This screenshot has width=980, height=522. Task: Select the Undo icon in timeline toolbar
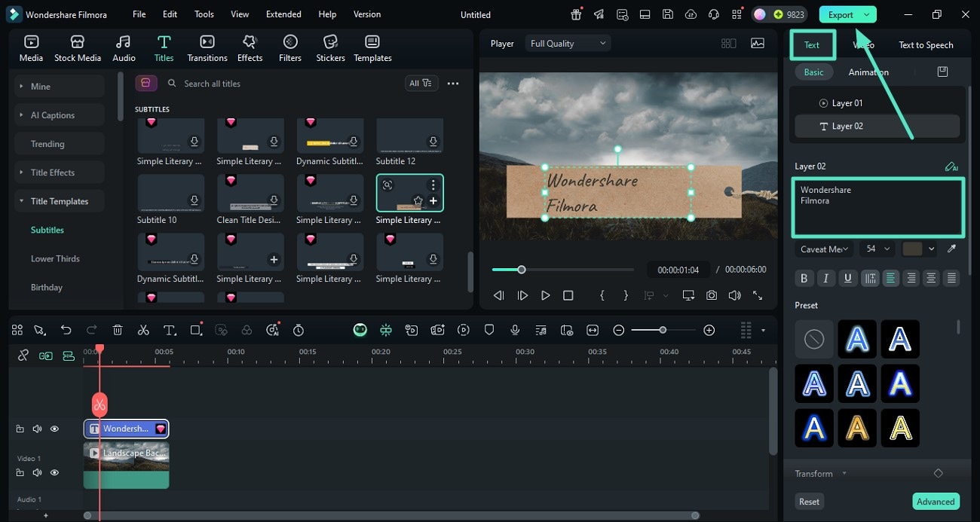(66, 330)
